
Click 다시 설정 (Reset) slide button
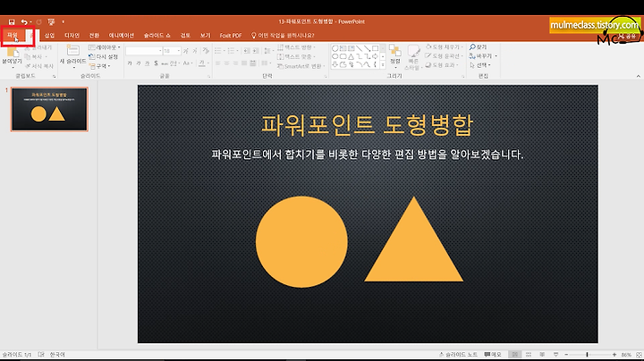click(104, 56)
